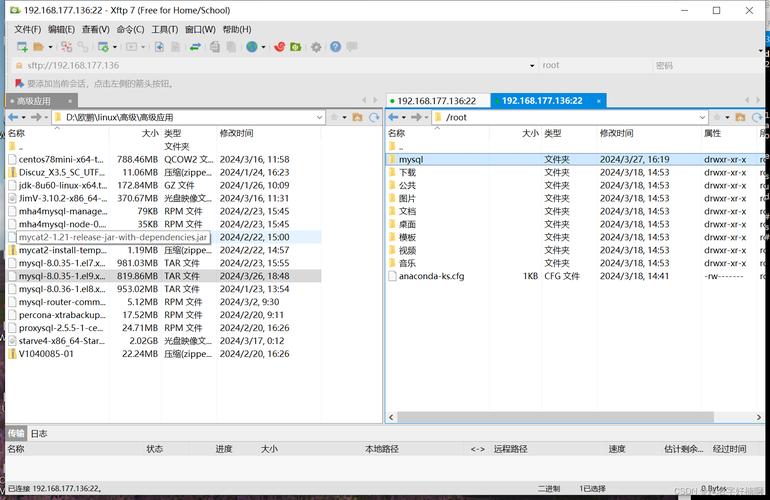The image size is (770, 500).
Task: Close the active blue 192.168.177.136:22 tab
Action: (x=599, y=101)
